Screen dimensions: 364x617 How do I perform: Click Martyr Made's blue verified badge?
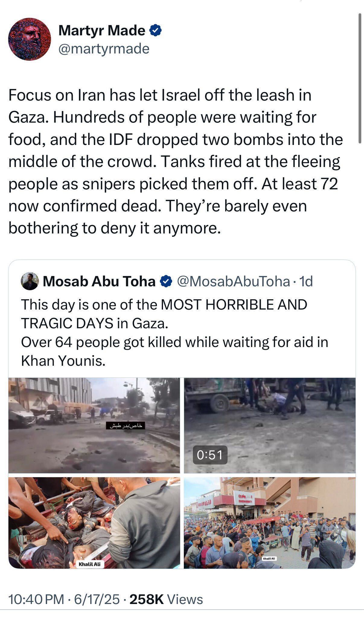tap(156, 31)
